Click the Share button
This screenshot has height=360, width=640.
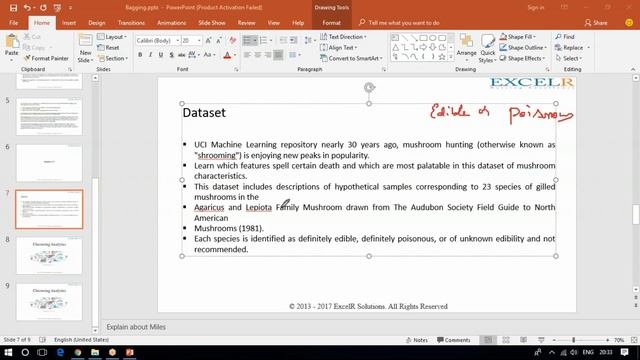tap(596, 23)
